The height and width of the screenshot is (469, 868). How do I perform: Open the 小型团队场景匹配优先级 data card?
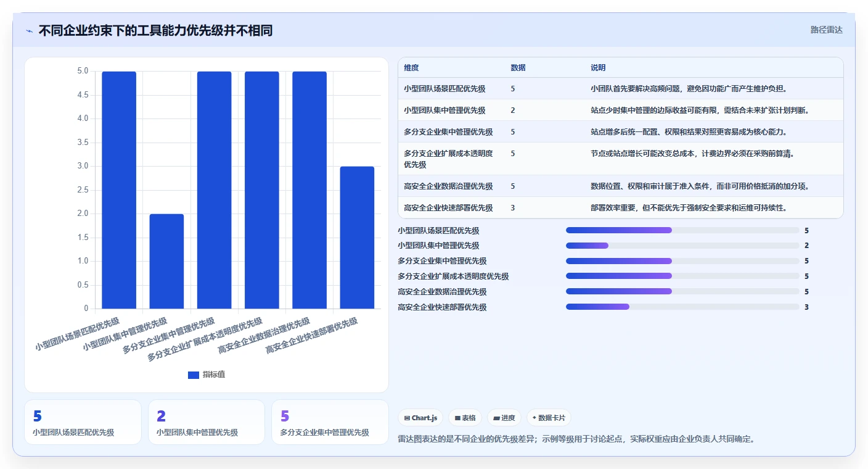click(x=83, y=422)
